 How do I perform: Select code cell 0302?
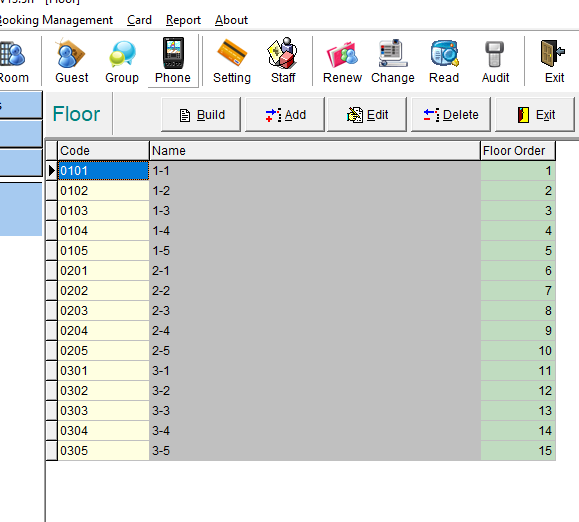point(103,391)
